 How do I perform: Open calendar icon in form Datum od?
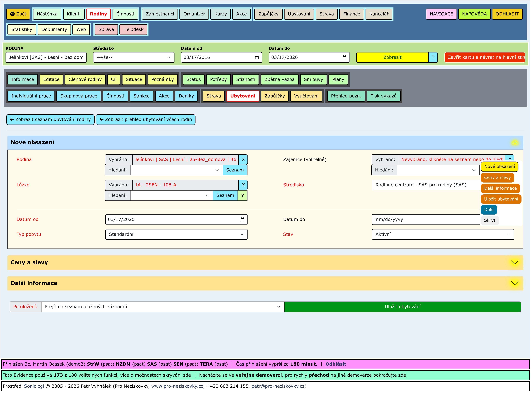click(242, 220)
